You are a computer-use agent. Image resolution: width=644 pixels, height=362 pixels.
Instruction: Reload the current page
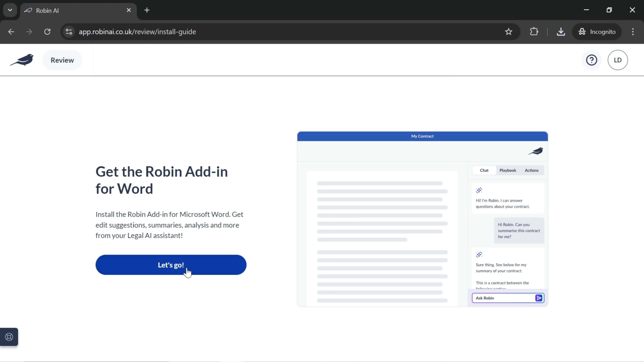point(47,32)
